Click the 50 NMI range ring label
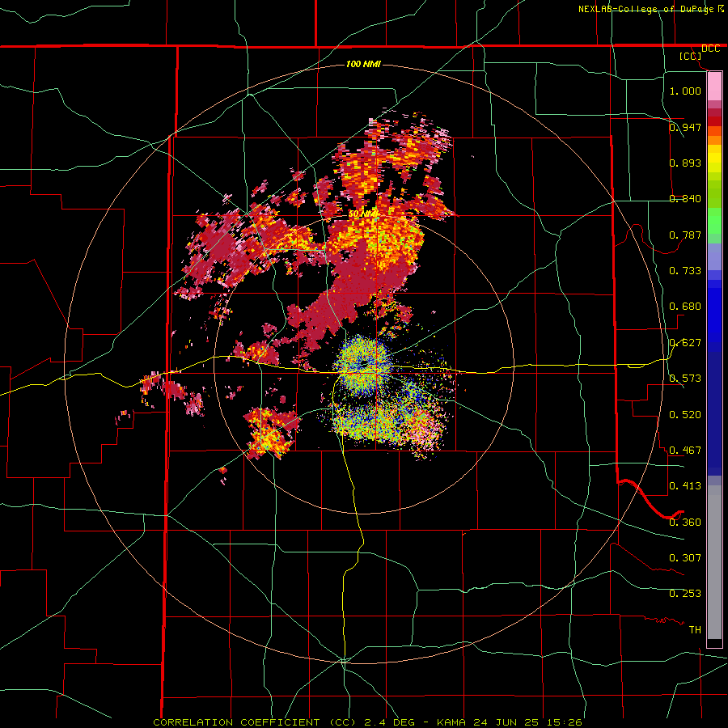The height and width of the screenshot is (728, 728). coord(363,214)
